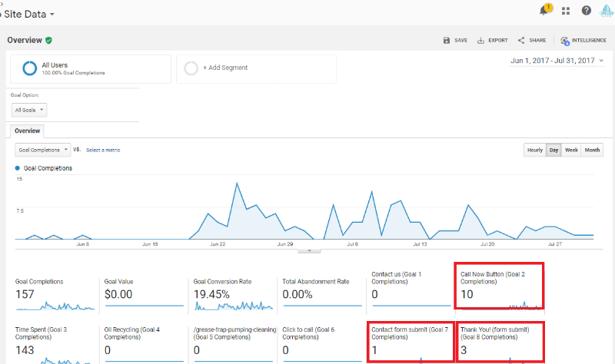Click the Time Spent Goal 3 value 143

(25, 350)
